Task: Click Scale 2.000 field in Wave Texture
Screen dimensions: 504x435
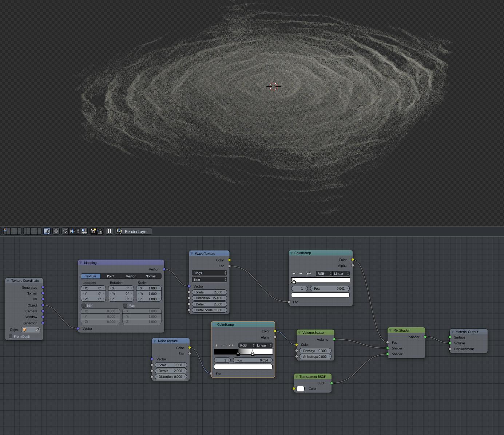Action: pos(209,292)
